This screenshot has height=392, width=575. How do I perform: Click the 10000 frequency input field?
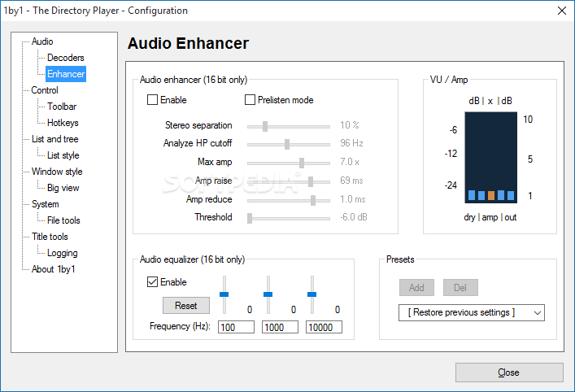click(325, 327)
